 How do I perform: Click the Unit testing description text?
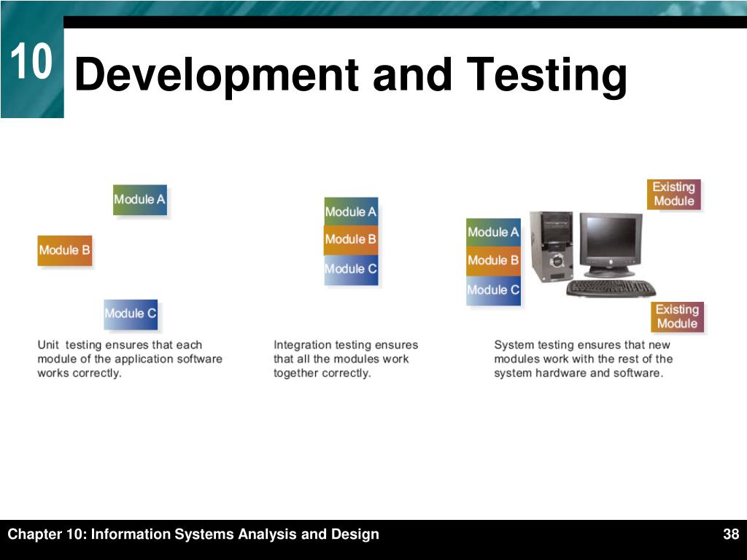coord(130,359)
